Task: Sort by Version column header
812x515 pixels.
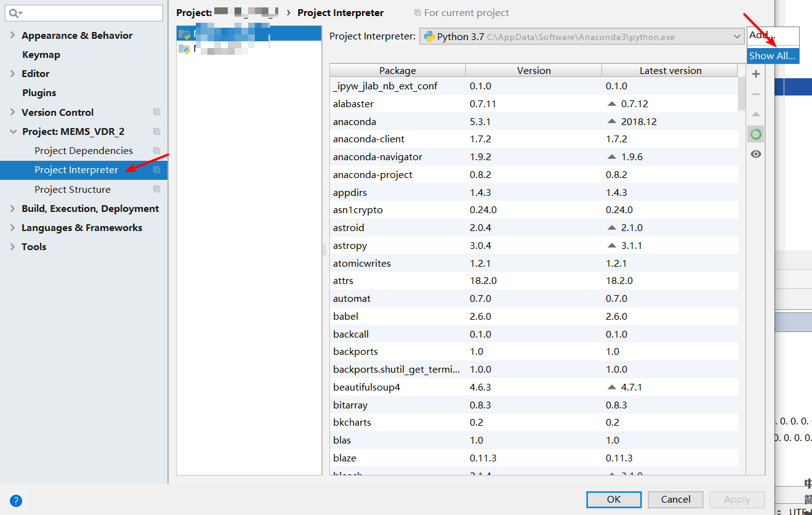Action: pyautogui.click(x=534, y=70)
